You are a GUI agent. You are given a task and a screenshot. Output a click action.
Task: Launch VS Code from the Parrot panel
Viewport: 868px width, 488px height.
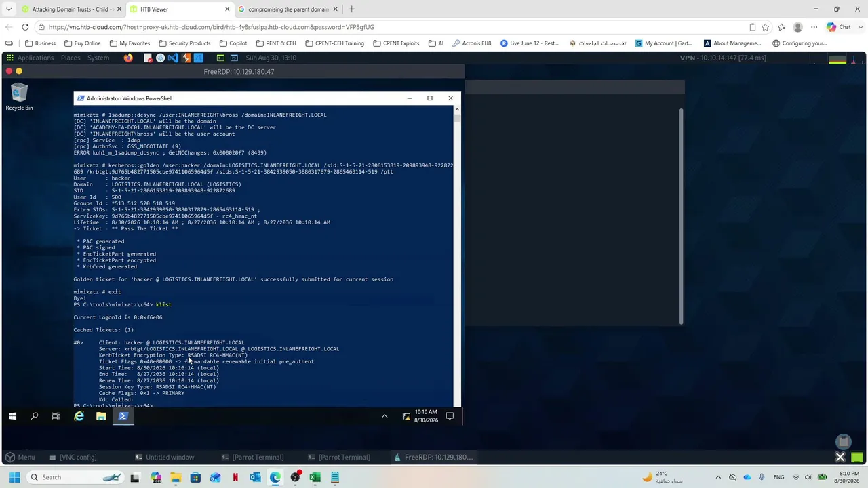point(173,58)
